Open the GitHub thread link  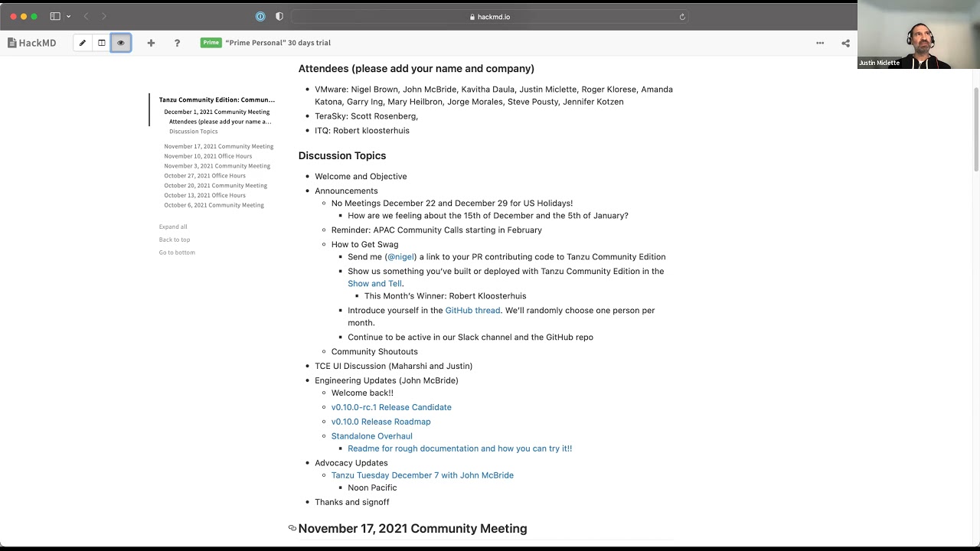[472, 311]
